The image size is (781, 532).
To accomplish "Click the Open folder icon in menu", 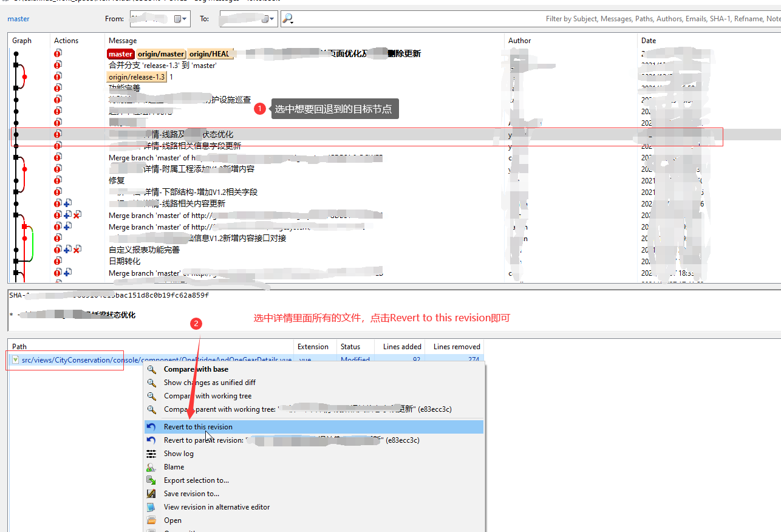I will (152, 520).
